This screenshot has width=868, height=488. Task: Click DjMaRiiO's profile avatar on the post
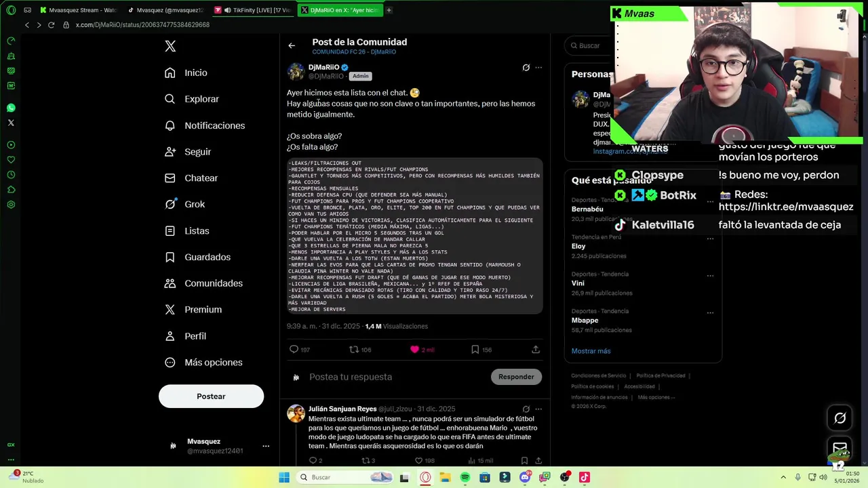[296, 71]
